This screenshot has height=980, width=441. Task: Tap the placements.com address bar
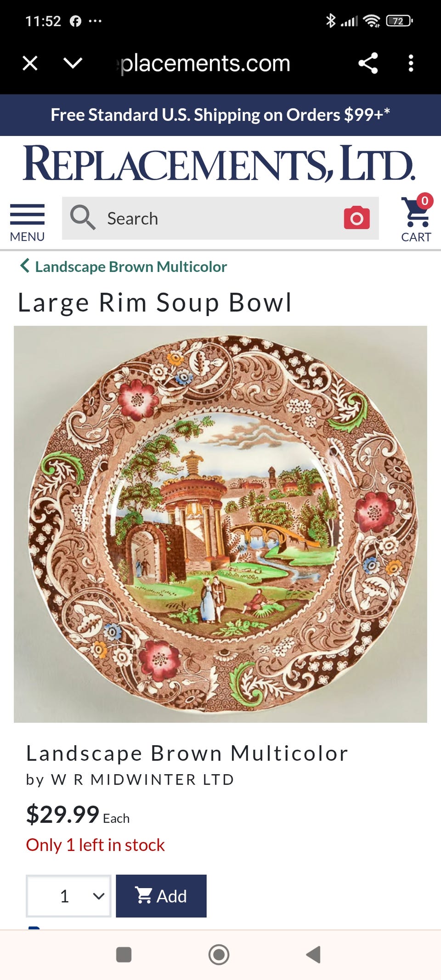tap(205, 63)
